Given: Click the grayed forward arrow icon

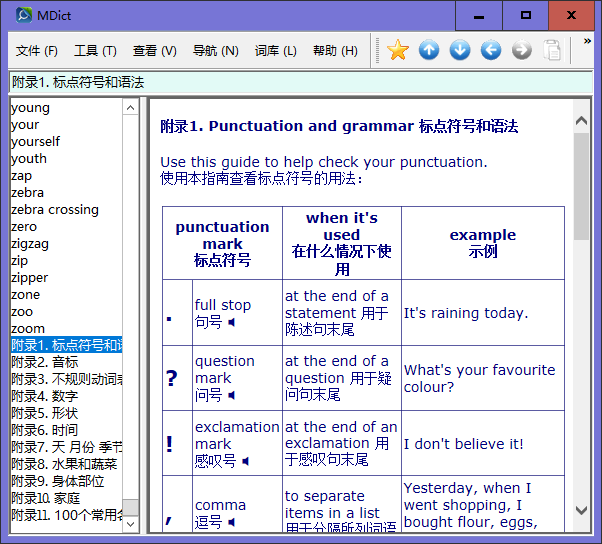Looking at the screenshot, I should 522,50.
